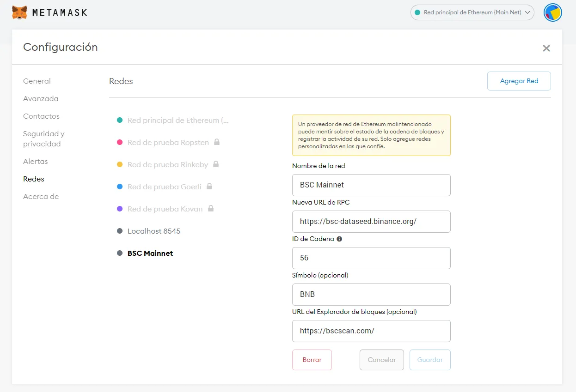Click the MetaMask fox logo
This screenshot has height=392, width=576.
19,12
